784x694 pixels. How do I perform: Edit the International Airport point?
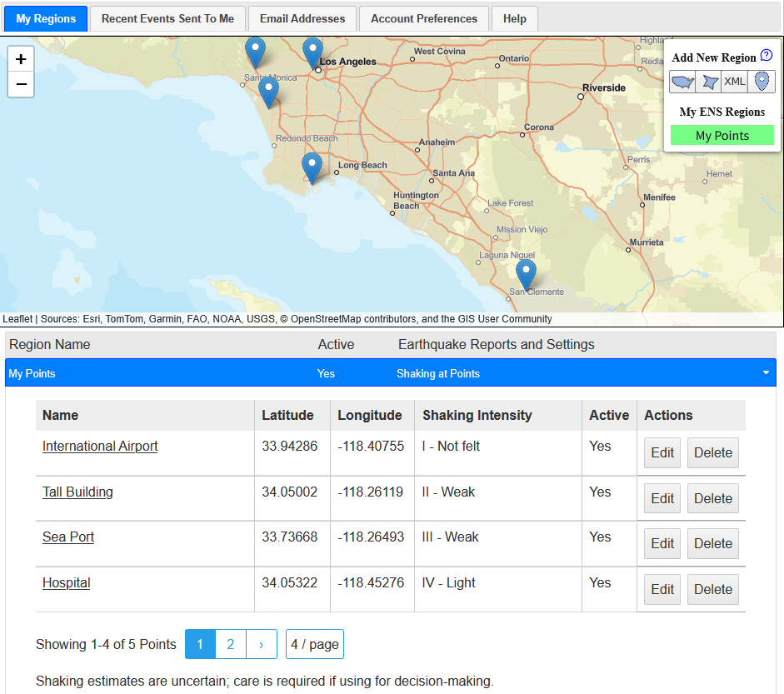pyautogui.click(x=662, y=453)
